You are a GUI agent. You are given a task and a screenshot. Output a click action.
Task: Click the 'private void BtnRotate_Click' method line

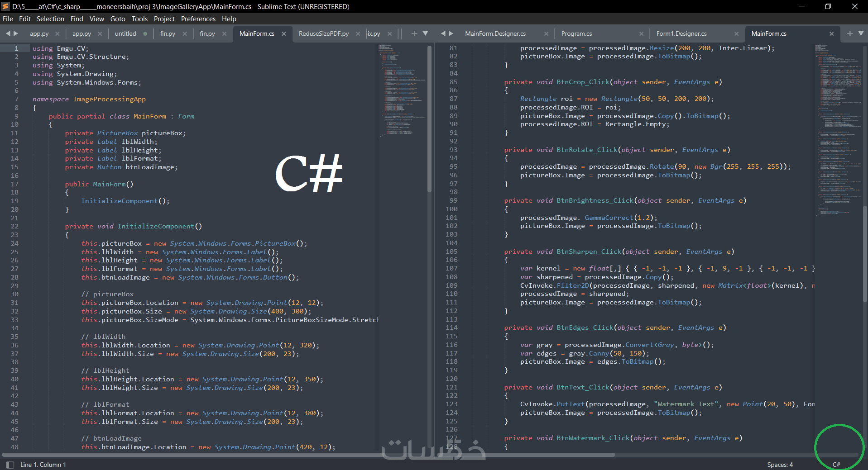tap(617, 150)
